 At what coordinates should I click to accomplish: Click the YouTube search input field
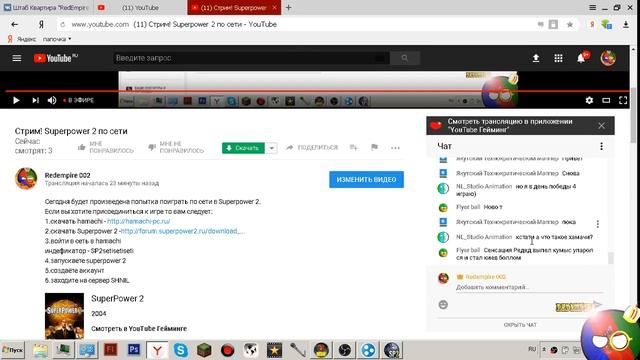coord(251,58)
